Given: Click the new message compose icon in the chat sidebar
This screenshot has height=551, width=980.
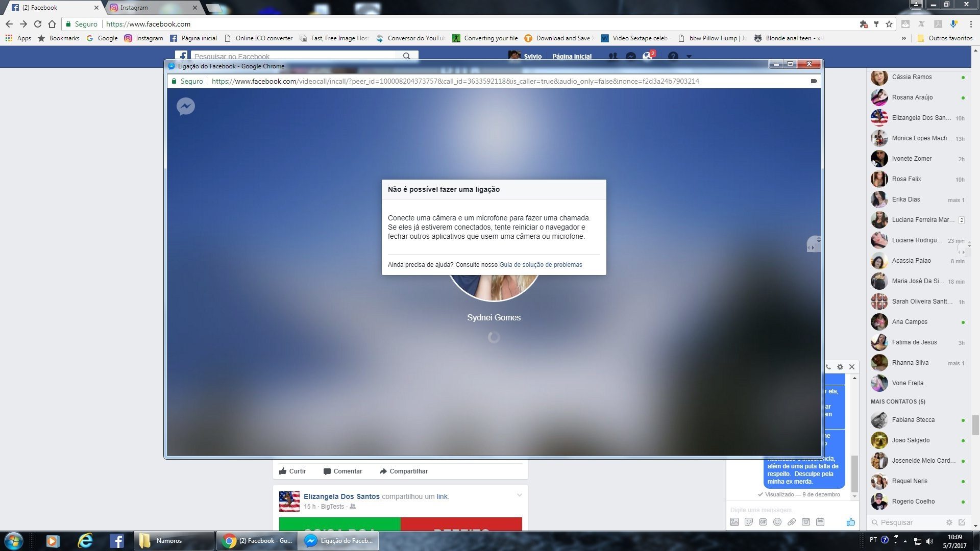Looking at the screenshot, I should coord(962,522).
